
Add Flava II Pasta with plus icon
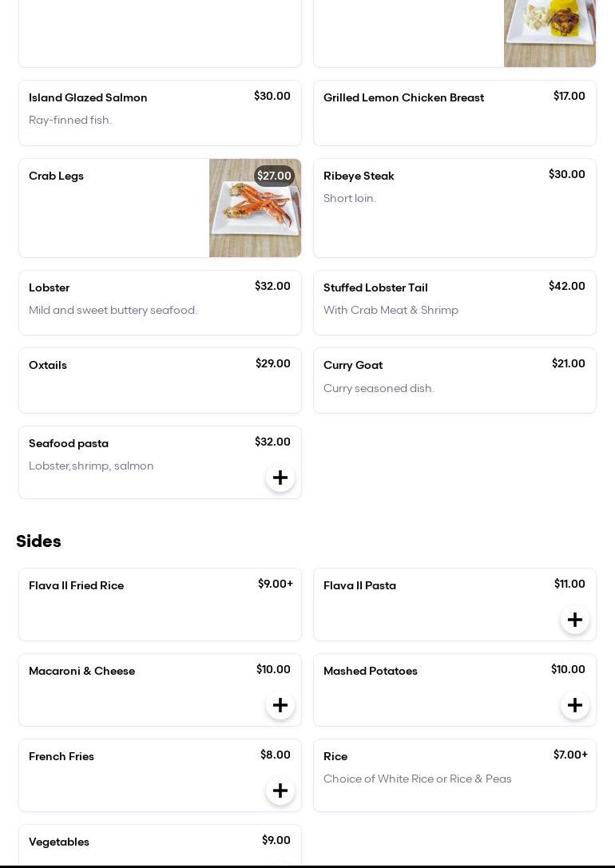575,620
